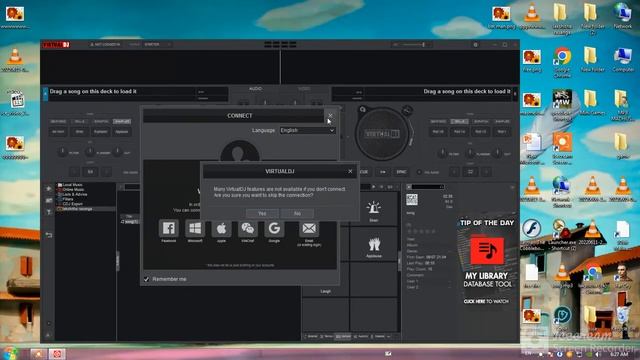
Task: Click the CUE button on the right deck
Action: tap(363, 172)
